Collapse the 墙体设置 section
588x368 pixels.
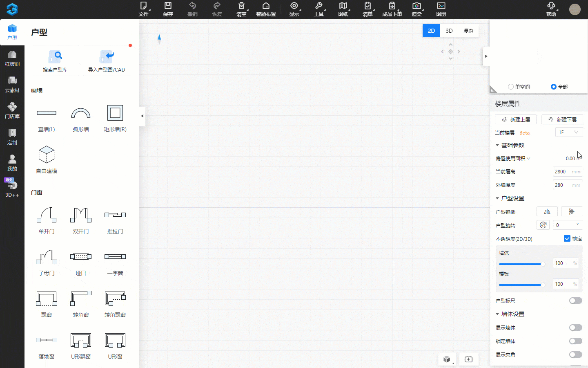497,314
